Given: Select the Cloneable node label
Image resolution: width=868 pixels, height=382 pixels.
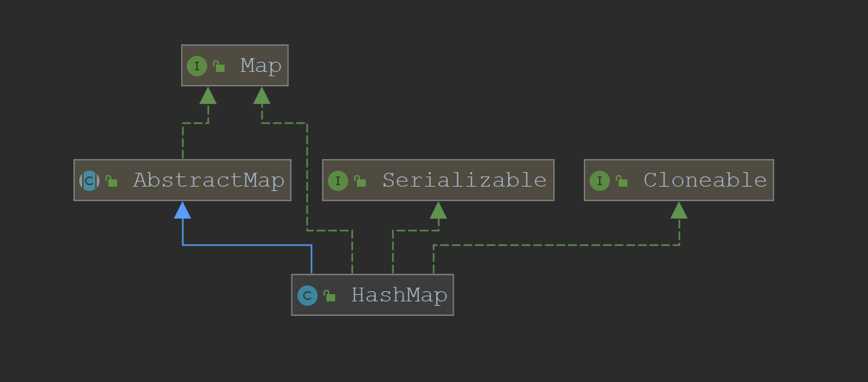Looking at the screenshot, I should pos(705,180).
